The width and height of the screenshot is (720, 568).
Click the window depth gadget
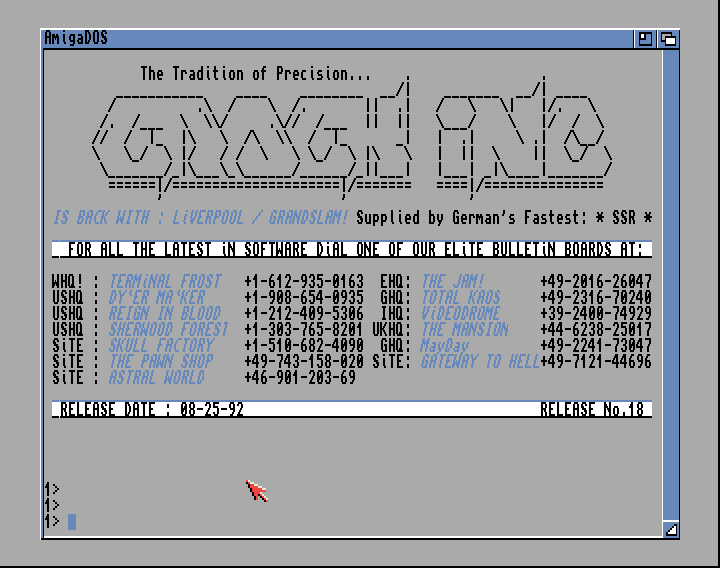[x=668, y=39]
